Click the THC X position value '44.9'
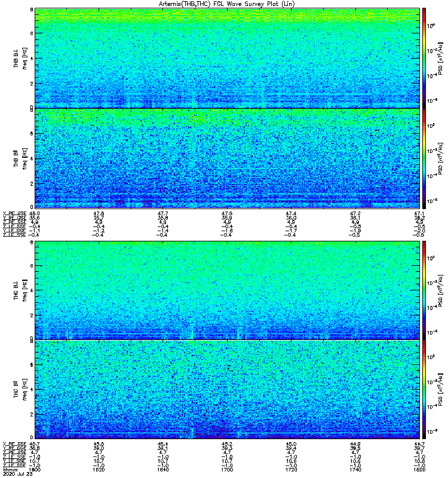Viewport: 448px width, 478px height. tap(355, 444)
